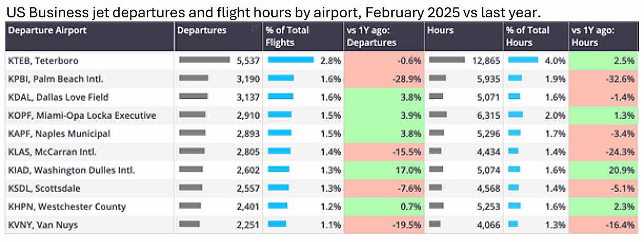Sort by the Departure Airport column header
Viewport: 644px width, 242px height.
click(x=47, y=30)
